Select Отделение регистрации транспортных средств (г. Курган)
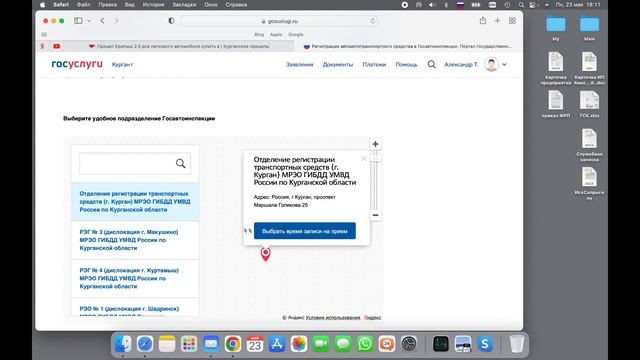Screen dimensions: 640x360 tap(135, 202)
